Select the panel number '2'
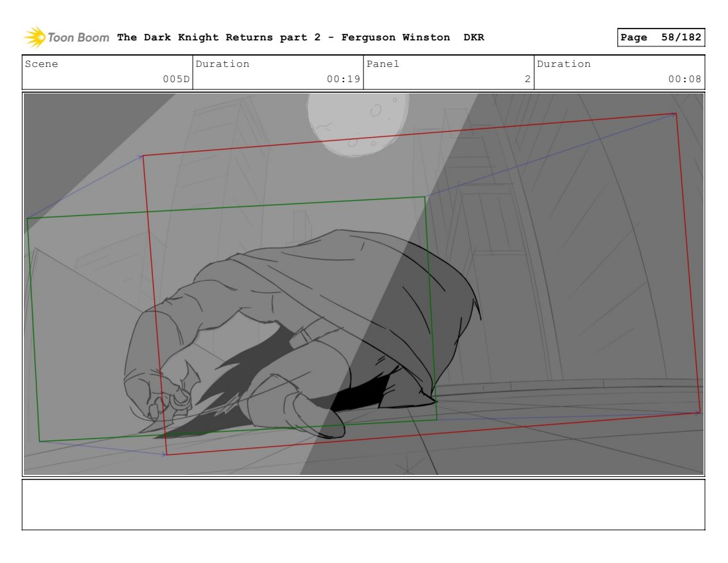The image size is (728, 563). point(527,79)
